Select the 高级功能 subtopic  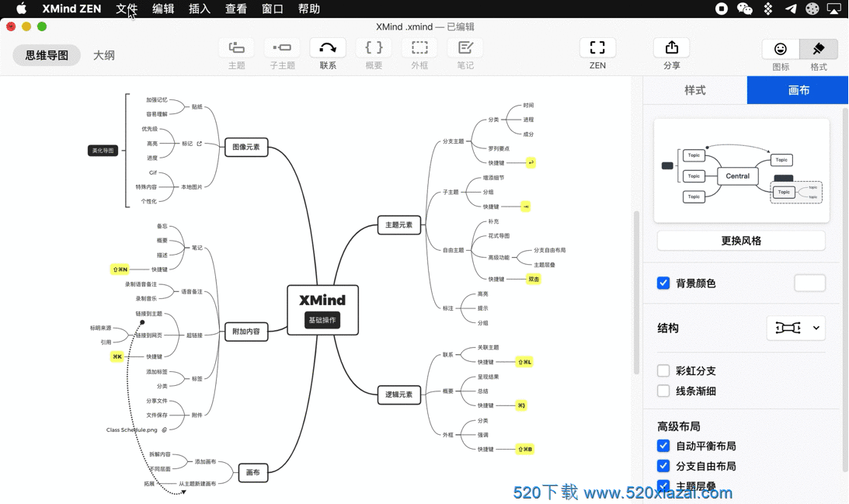499,257
